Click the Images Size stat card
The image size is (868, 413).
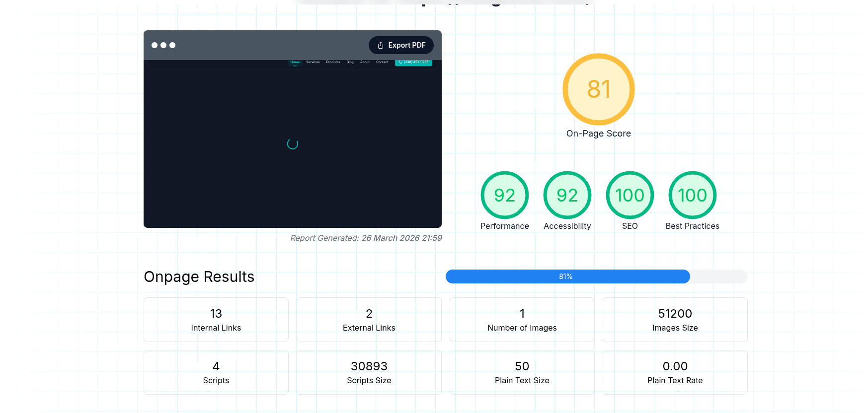pyautogui.click(x=675, y=320)
